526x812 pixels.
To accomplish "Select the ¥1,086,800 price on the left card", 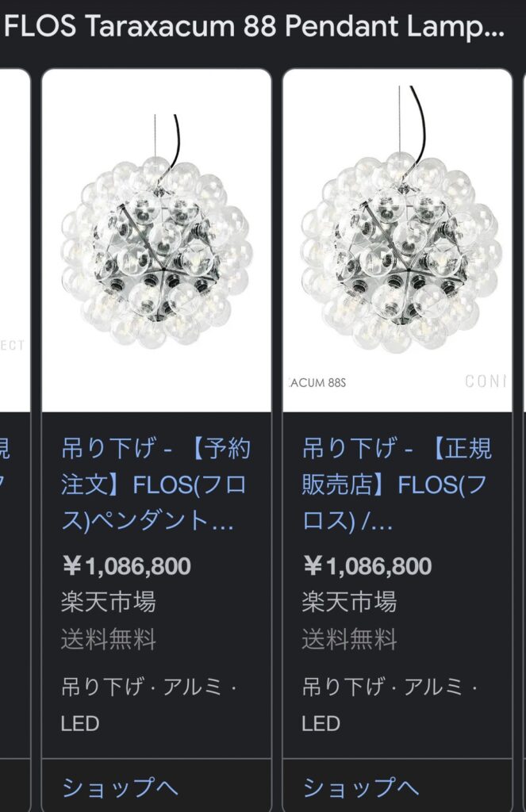I will pos(126,566).
